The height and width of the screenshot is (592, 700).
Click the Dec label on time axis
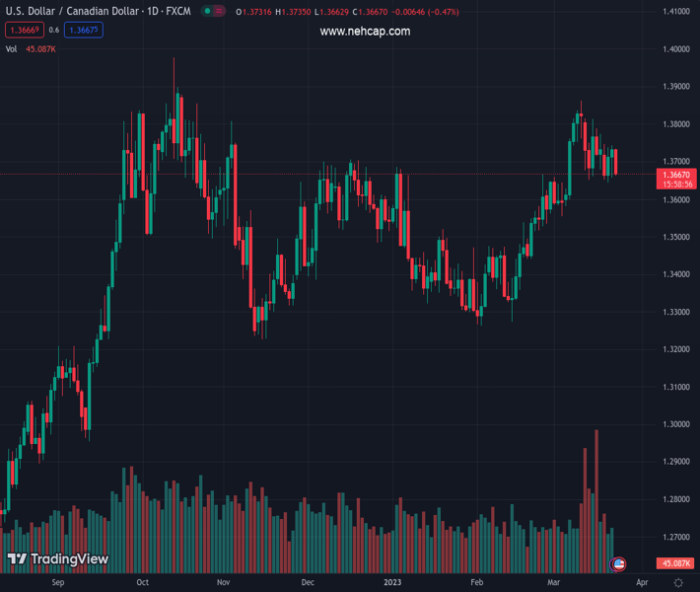(308, 582)
